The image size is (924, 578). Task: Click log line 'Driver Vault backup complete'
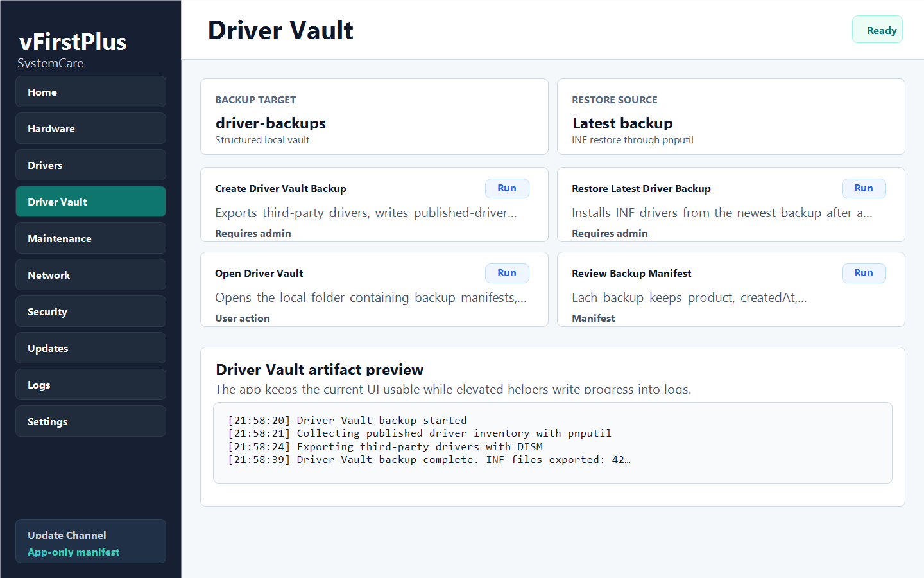(x=429, y=460)
